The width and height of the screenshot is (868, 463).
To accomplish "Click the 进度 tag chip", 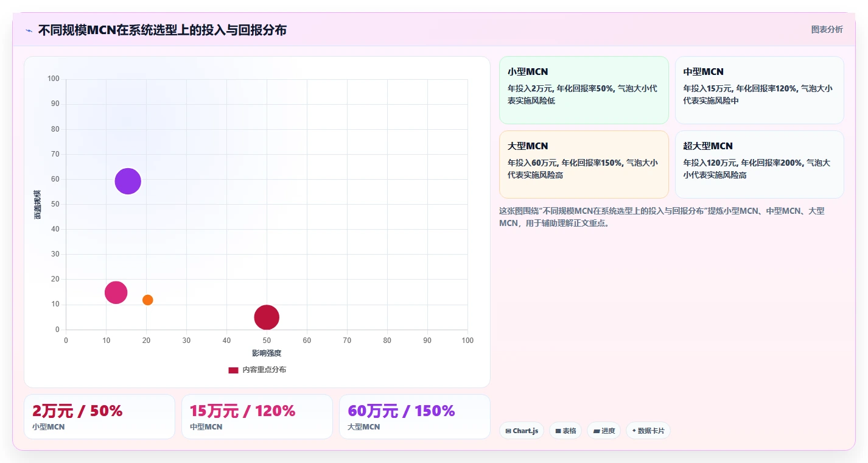I will pyautogui.click(x=604, y=431).
